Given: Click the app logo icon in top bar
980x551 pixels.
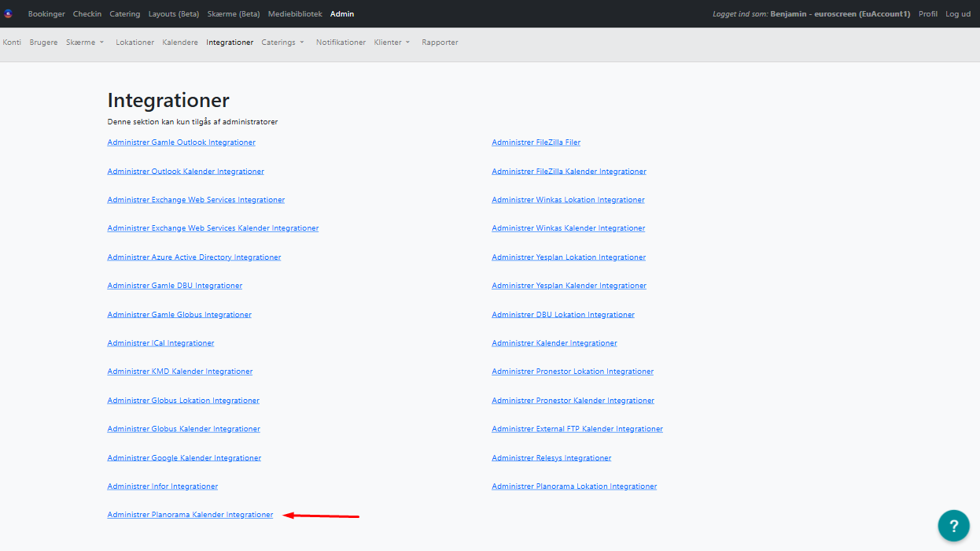Looking at the screenshot, I should [9, 14].
